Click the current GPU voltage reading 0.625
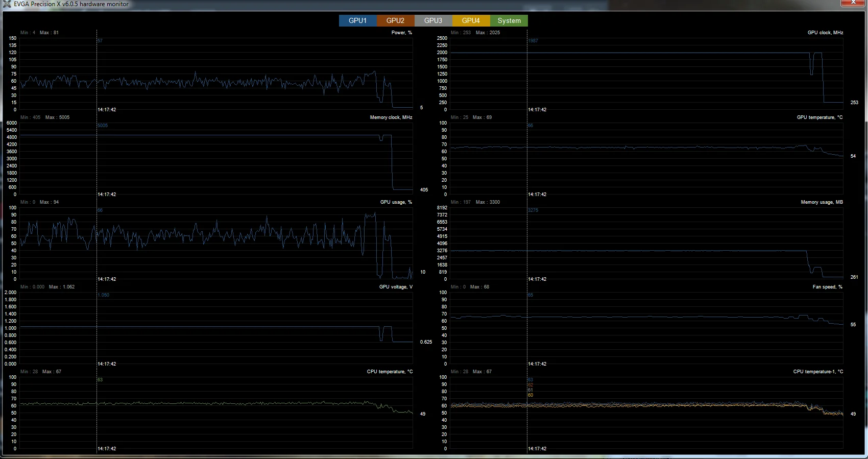The height and width of the screenshot is (459, 868). pos(426,342)
